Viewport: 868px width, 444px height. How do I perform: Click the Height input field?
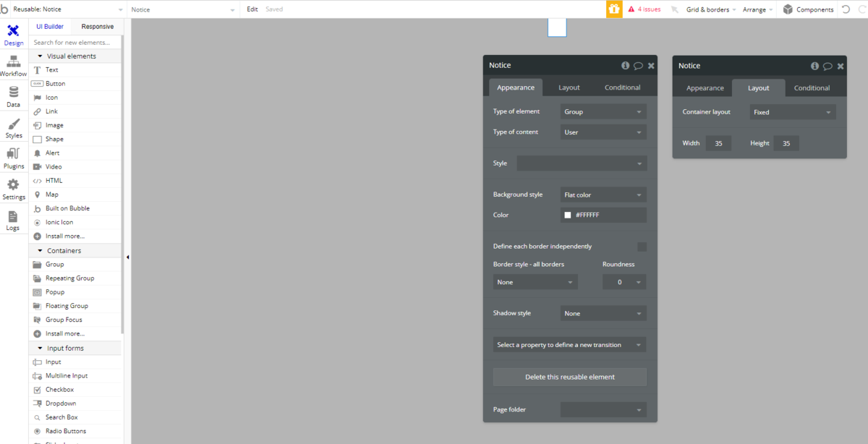pyautogui.click(x=786, y=143)
